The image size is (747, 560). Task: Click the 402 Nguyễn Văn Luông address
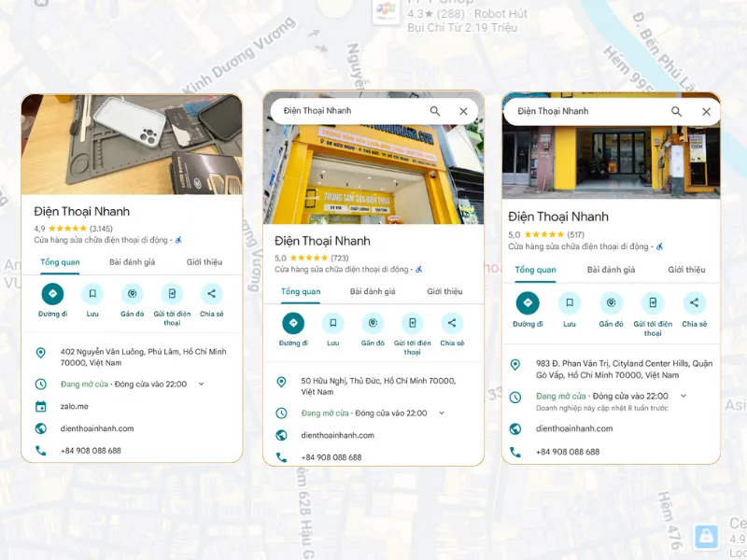click(144, 357)
